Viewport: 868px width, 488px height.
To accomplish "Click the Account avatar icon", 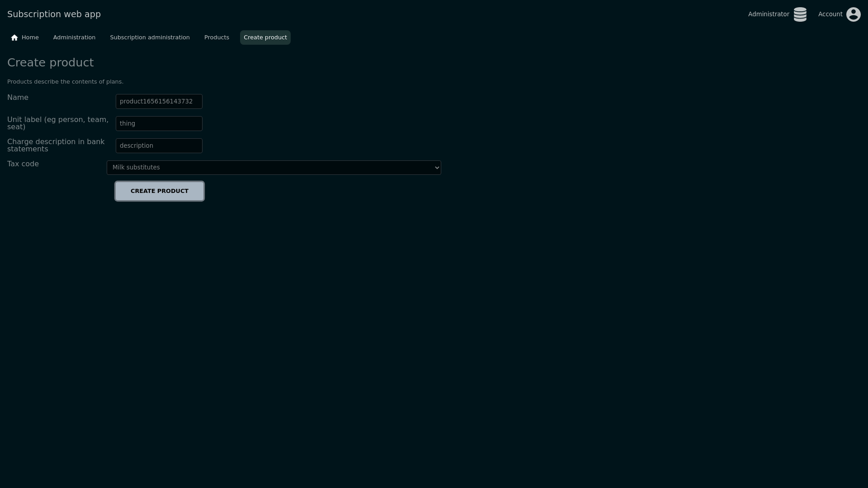I will (x=853, y=14).
